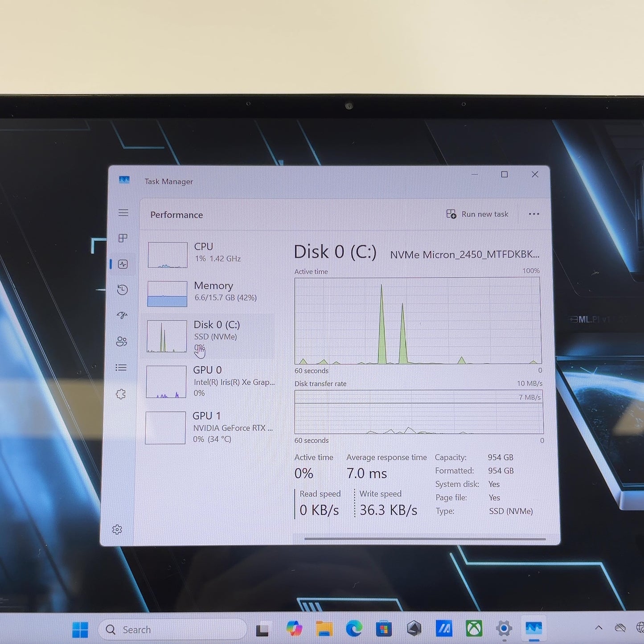Minimize the Task Manager window
Image resolution: width=644 pixels, height=644 pixels.
[475, 174]
